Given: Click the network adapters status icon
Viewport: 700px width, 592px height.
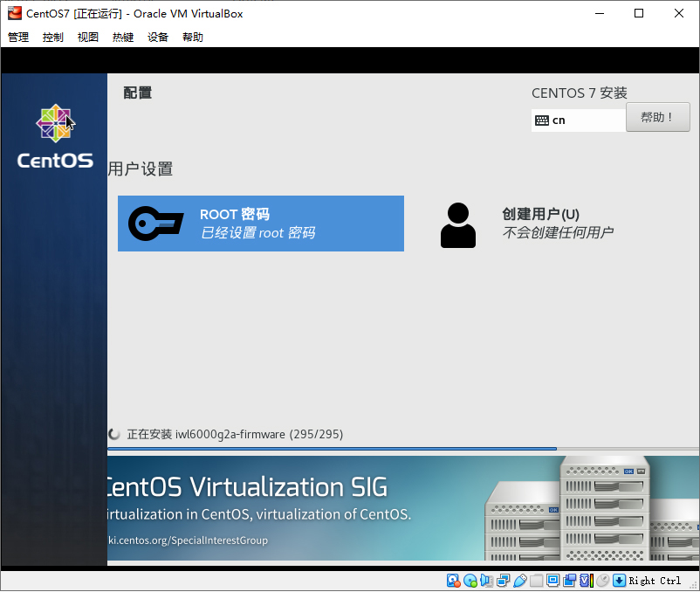Looking at the screenshot, I should click(x=501, y=580).
